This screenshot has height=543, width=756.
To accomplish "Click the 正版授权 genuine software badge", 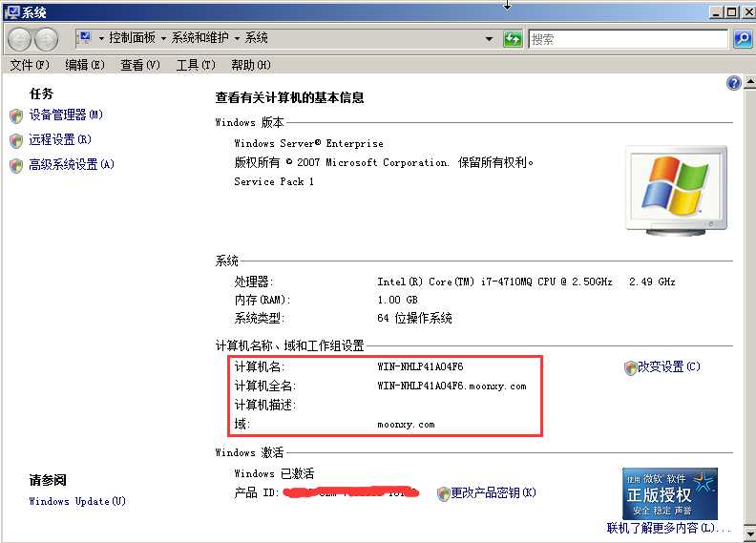I will [670, 493].
